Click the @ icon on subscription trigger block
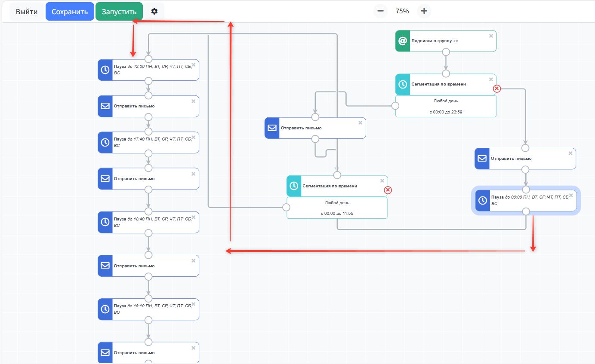 [403, 41]
